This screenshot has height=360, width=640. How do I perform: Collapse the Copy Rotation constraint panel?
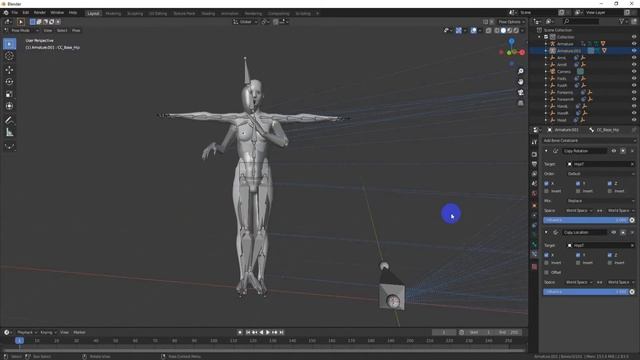pos(547,151)
